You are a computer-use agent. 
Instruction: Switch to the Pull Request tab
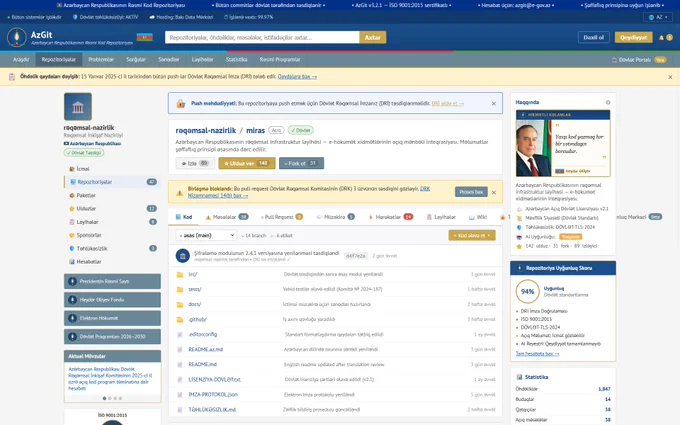coord(281,217)
